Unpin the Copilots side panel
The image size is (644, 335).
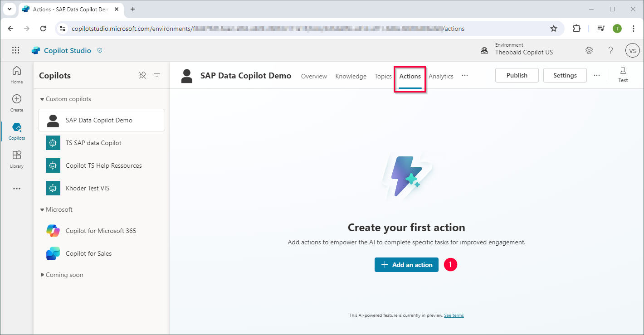[142, 75]
